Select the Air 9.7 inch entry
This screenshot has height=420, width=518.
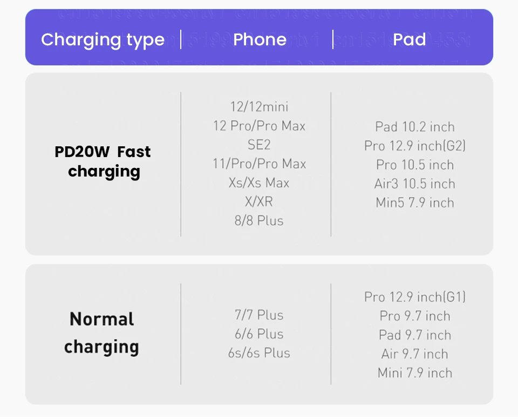point(415,354)
